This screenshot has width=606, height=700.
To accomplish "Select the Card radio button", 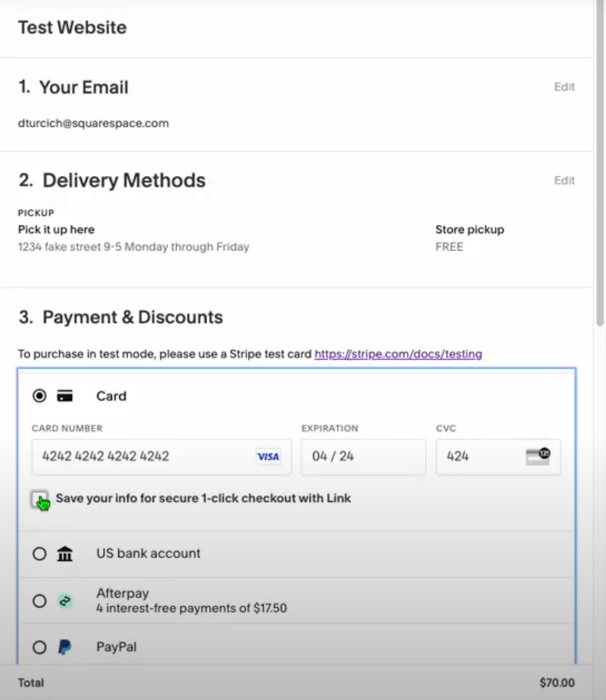I will click(x=39, y=396).
